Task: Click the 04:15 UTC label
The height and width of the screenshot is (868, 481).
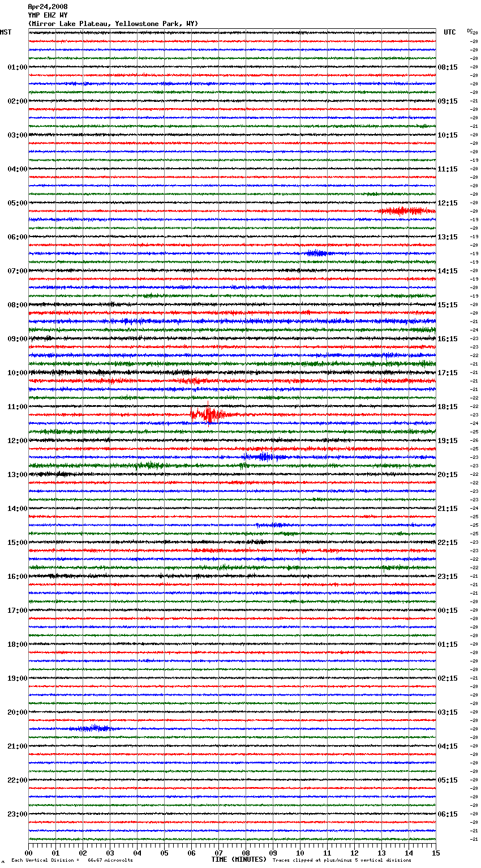Action: [x=448, y=746]
